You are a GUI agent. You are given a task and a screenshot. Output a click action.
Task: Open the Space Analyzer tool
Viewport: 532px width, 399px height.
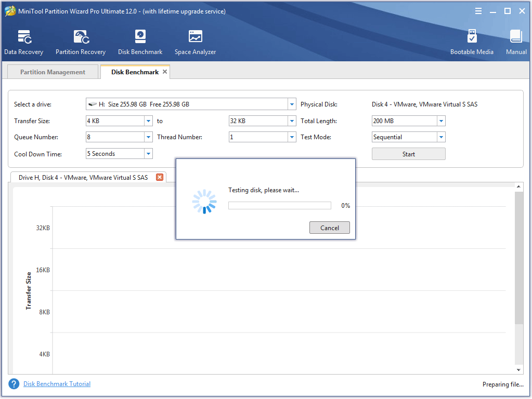pyautogui.click(x=195, y=42)
